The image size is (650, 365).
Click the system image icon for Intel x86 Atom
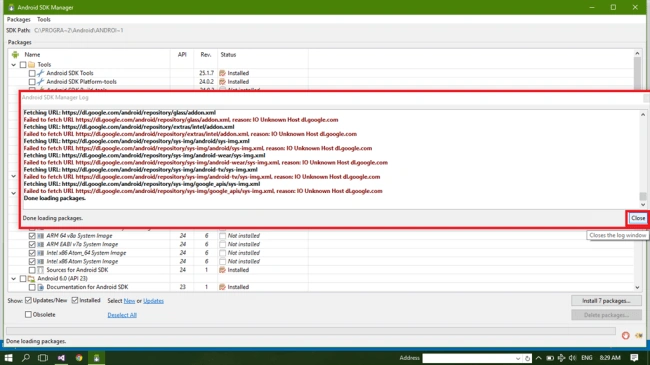click(41, 261)
